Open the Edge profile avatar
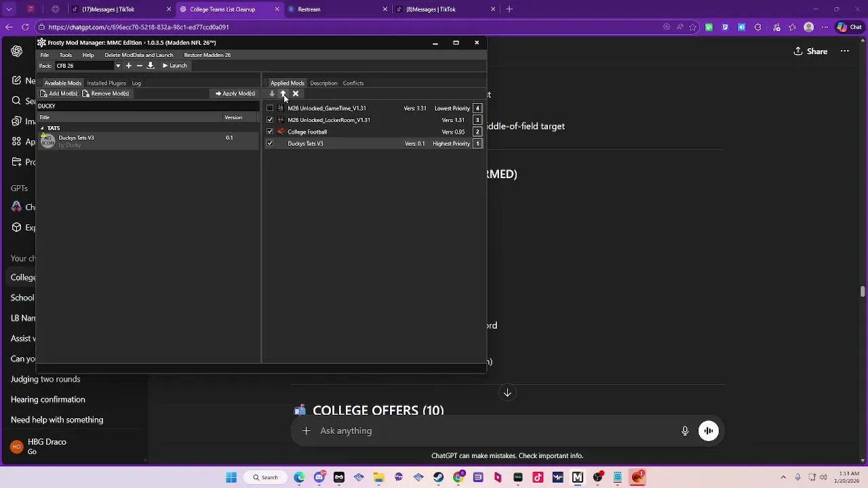This screenshot has height=488, width=868. [808, 27]
